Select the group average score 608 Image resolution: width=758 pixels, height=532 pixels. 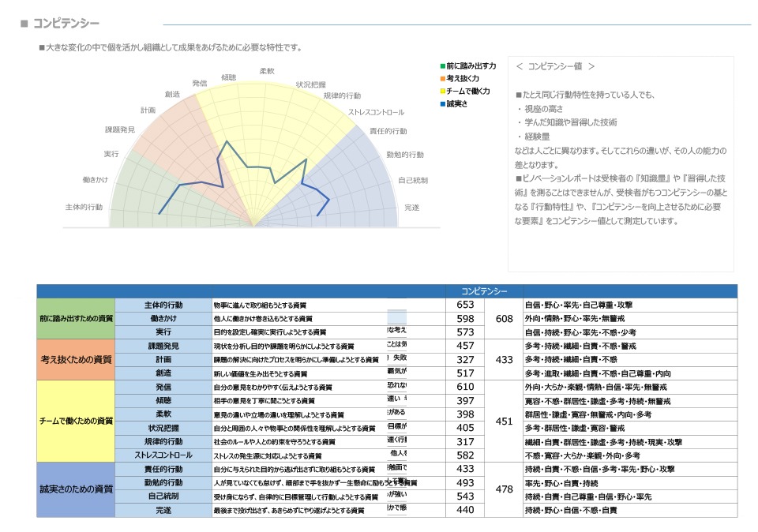pos(504,319)
